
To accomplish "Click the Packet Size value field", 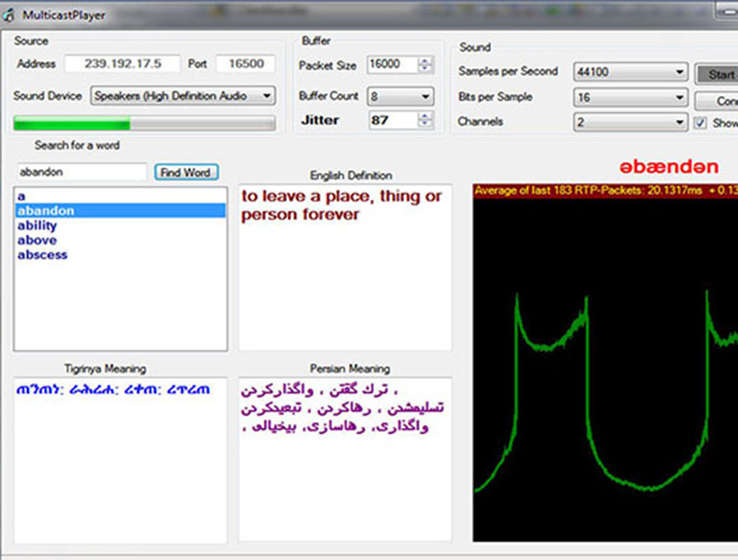I will [x=392, y=65].
